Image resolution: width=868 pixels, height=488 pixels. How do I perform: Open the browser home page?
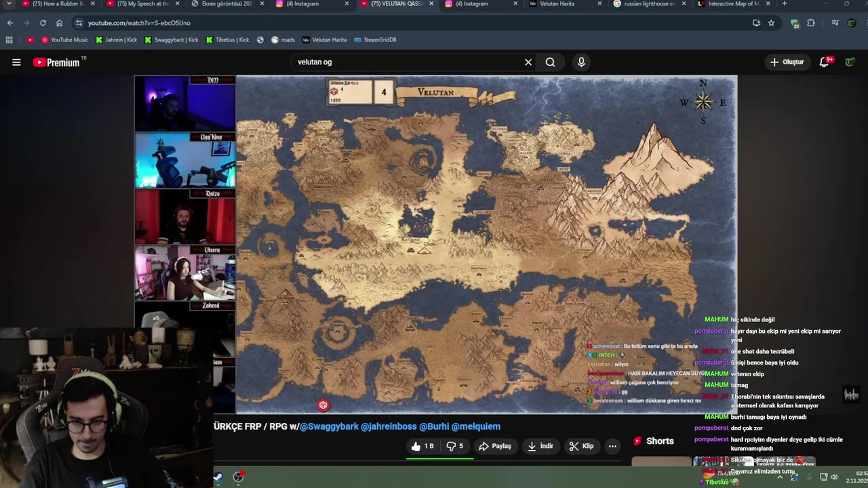60,23
